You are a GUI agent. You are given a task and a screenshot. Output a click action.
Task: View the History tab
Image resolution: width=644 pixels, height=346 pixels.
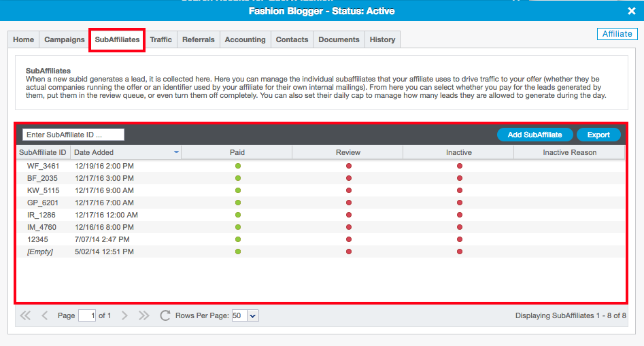point(382,39)
